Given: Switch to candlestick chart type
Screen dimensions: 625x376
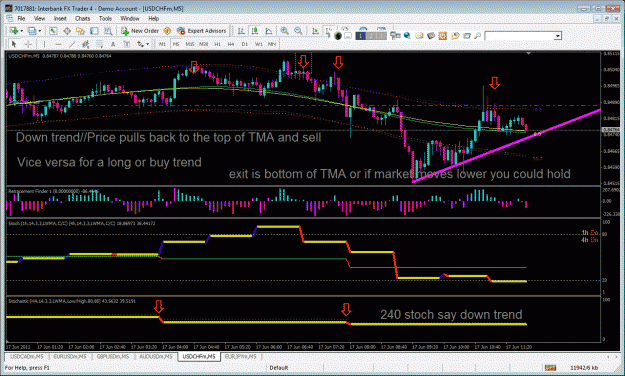Looking at the screenshot, I should [255, 31].
